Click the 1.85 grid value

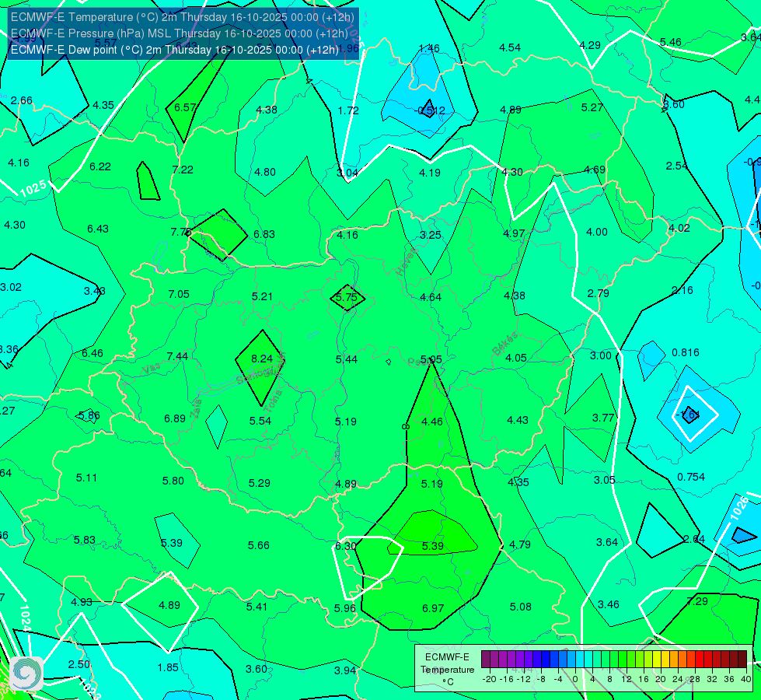(168, 667)
